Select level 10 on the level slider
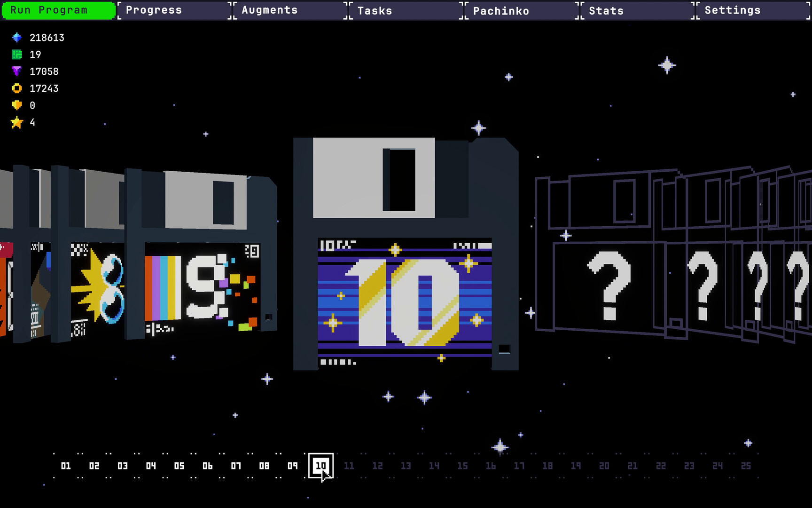 click(321, 465)
